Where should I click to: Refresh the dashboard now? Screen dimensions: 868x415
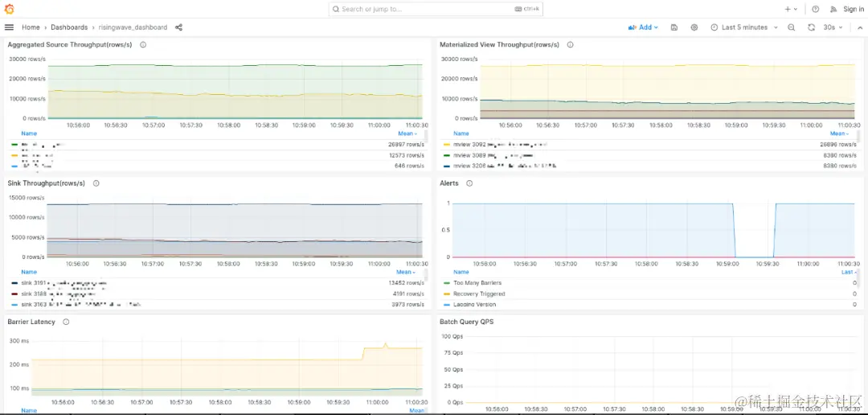(811, 27)
